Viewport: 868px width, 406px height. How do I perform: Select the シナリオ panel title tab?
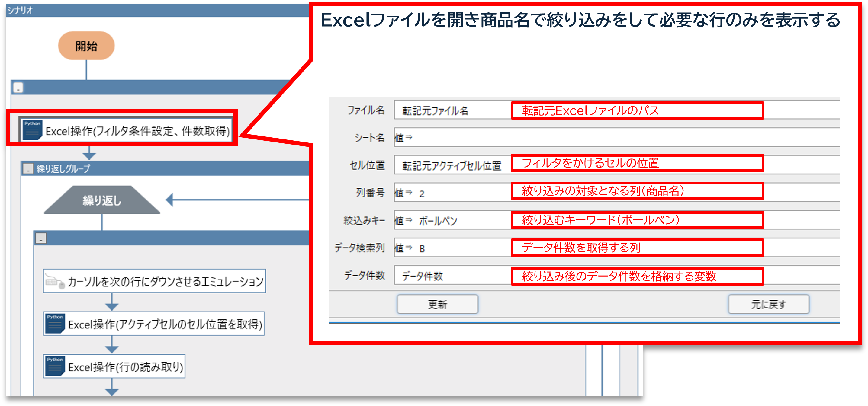click(x=20, y=11)
